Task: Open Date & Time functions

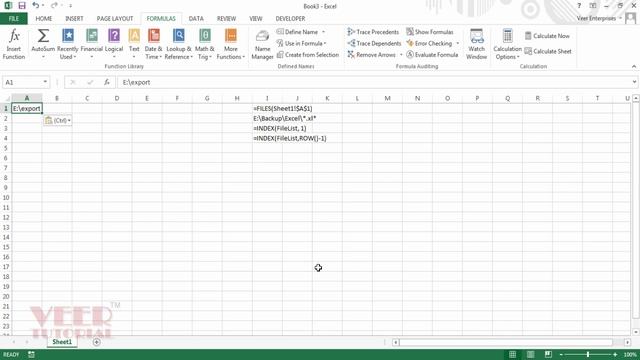Action: tap(153, 44)
